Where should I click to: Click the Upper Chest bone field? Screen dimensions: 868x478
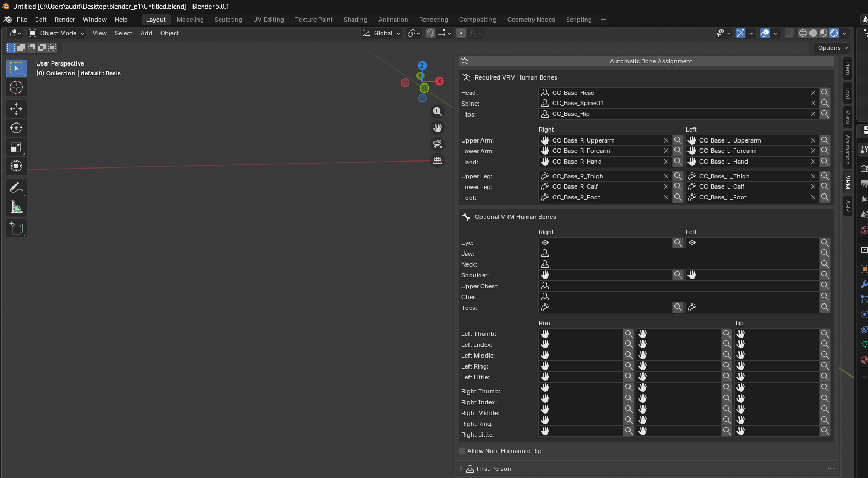[679, 286]
